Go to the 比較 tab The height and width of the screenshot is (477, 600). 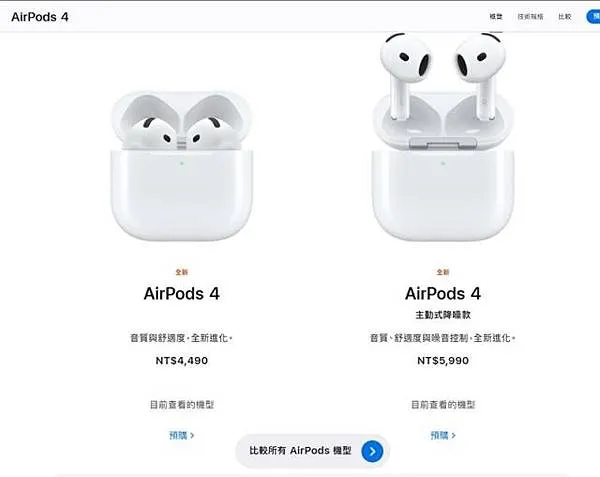[x=564, y=16]
